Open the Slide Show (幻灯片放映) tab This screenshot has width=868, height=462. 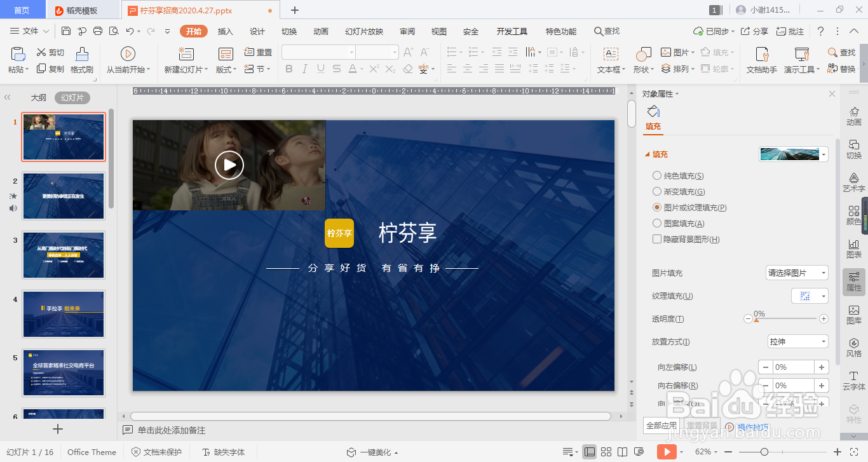[364, 31]
